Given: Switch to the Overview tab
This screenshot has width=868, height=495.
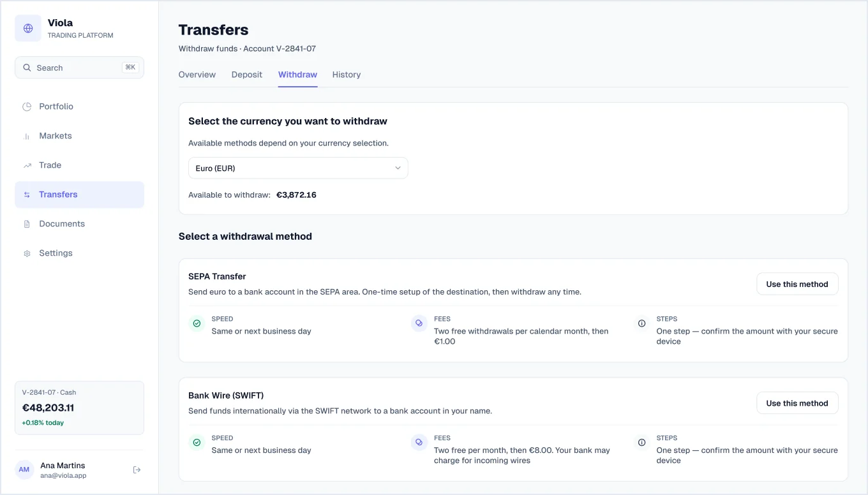Looking at the screenshot, I should click(197, 75).
